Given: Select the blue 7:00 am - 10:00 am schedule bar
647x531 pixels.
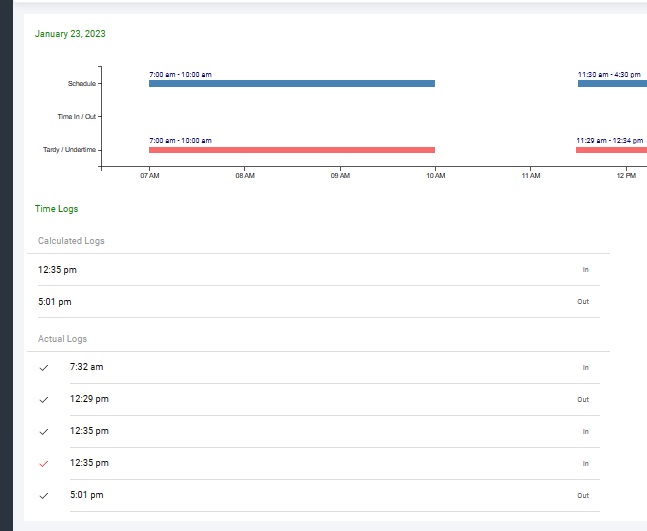Looking at the screenshot, I should [291, 84].
